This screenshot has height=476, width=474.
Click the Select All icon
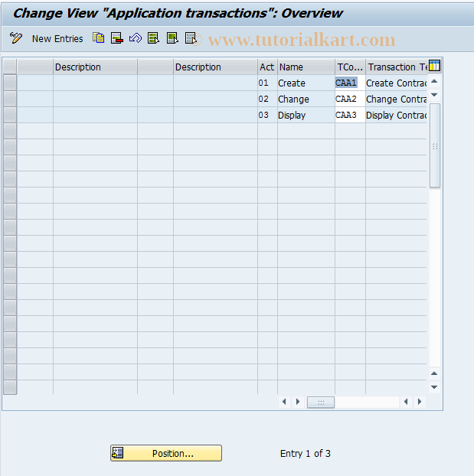154,38
